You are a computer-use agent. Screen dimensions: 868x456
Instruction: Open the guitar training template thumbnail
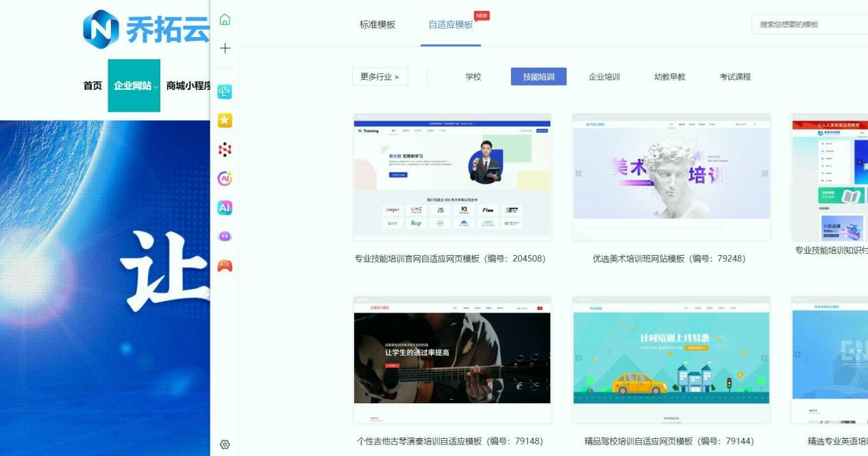point(452,359)
